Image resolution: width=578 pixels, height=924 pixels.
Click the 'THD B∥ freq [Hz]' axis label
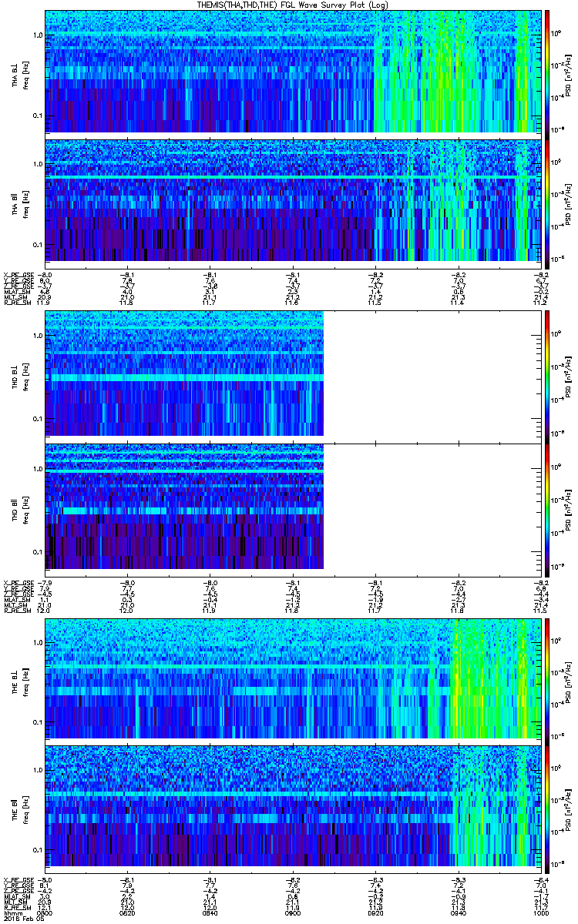tap(20, 510)
